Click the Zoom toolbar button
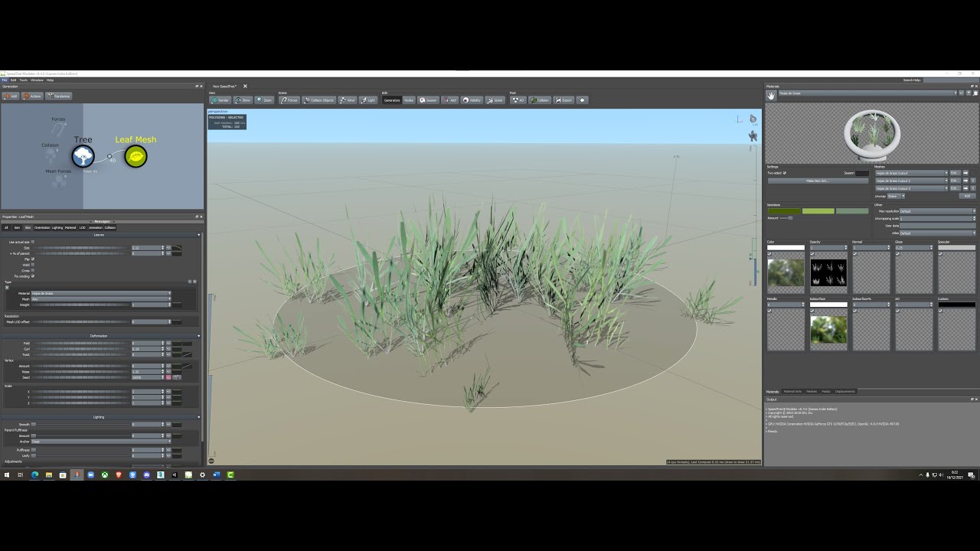The height and width of the screenshot is (551, 980). (x=264, y=99)
